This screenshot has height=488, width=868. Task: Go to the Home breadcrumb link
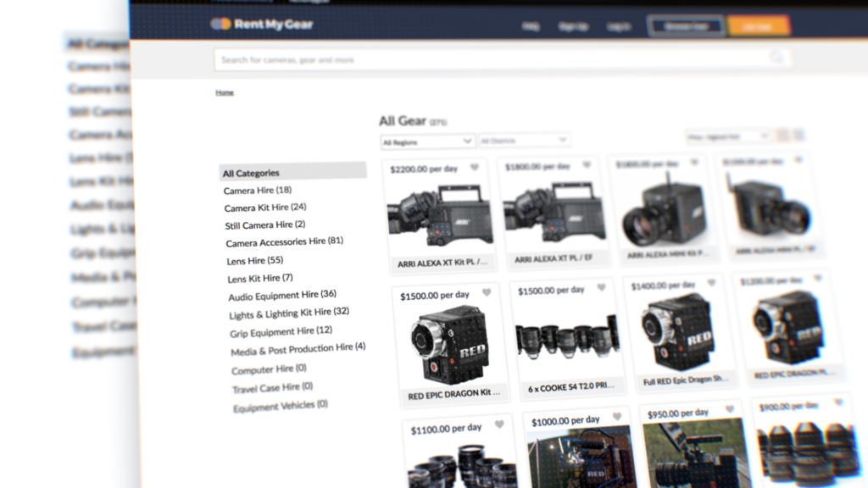tap(225, 92)
